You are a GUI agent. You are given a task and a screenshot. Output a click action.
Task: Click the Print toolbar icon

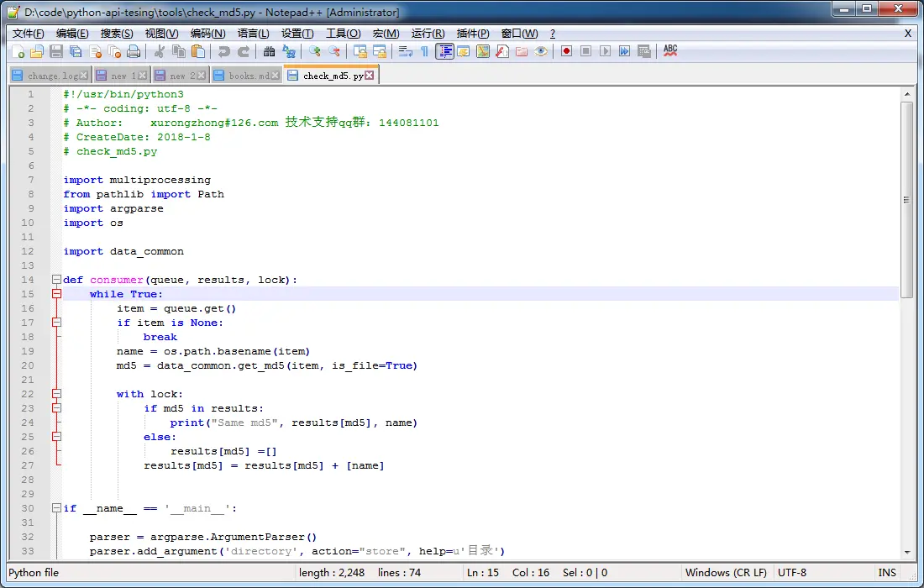(134, 52)
